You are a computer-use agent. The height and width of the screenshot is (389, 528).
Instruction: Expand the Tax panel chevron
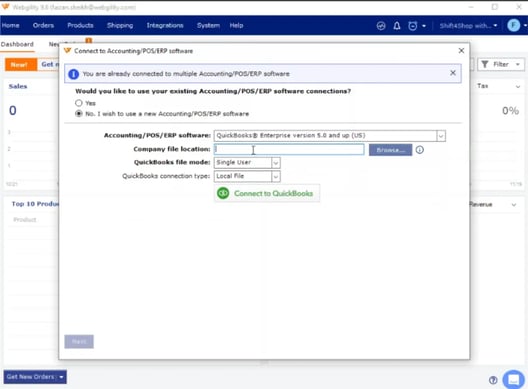(x=518, y=87)
